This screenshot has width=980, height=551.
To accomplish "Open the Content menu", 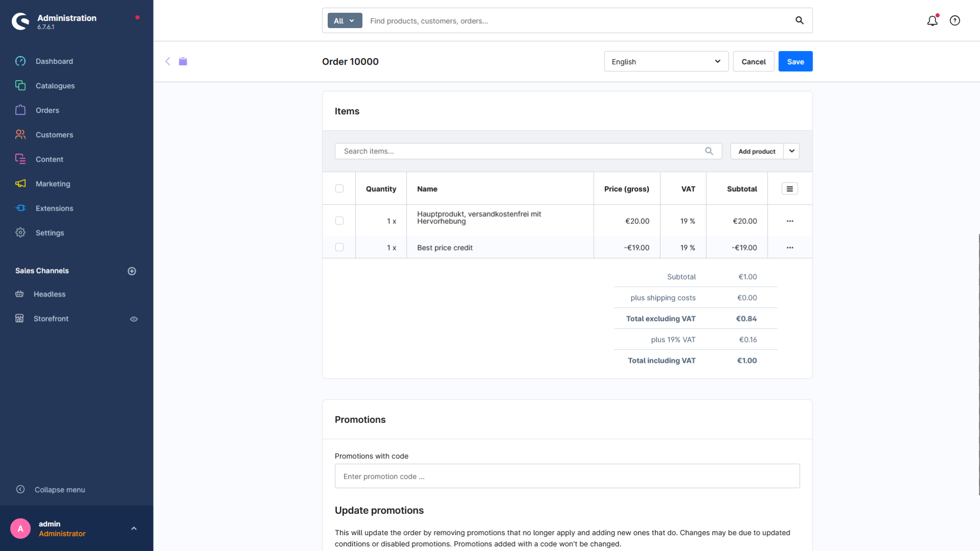I will tap(50, 159).
